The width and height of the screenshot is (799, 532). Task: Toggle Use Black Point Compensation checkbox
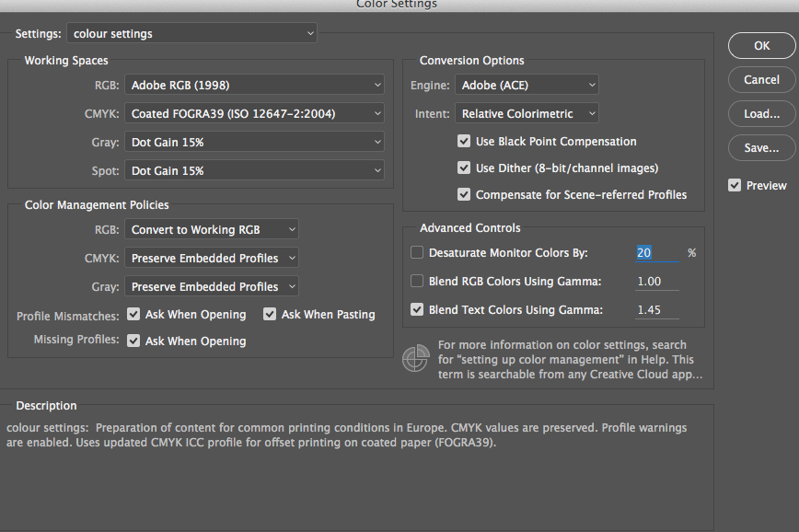click(464, 142)
